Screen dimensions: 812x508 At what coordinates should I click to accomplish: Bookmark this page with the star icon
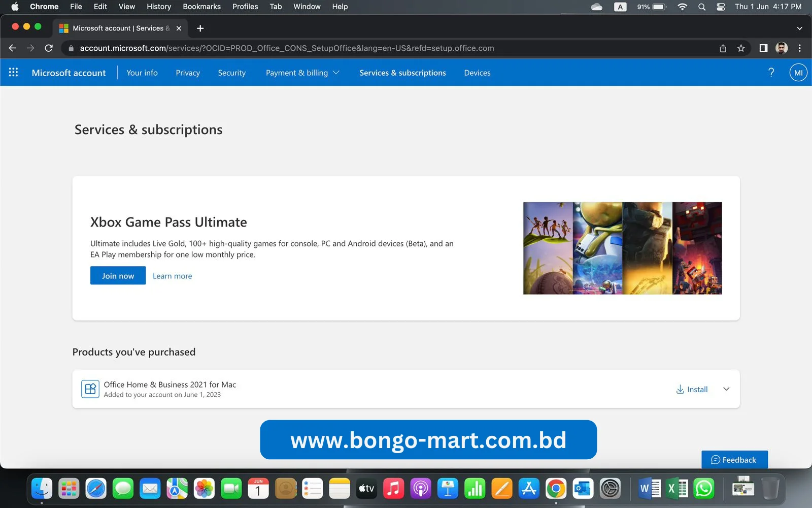741,48
